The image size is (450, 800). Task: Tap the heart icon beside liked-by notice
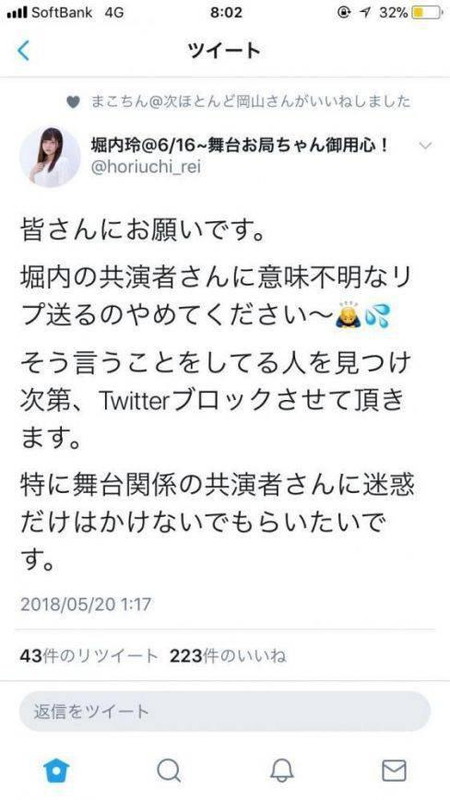pyautogui.click(x=74, y=103)
